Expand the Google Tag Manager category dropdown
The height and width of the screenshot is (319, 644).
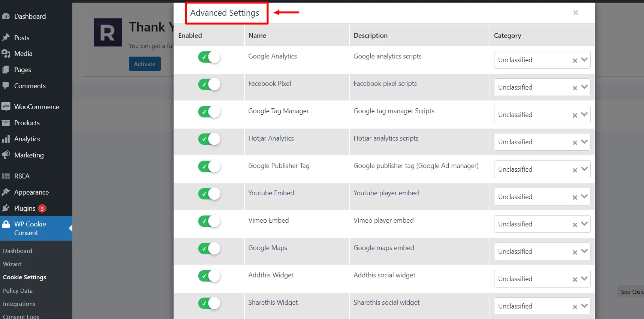pos(584,115)
